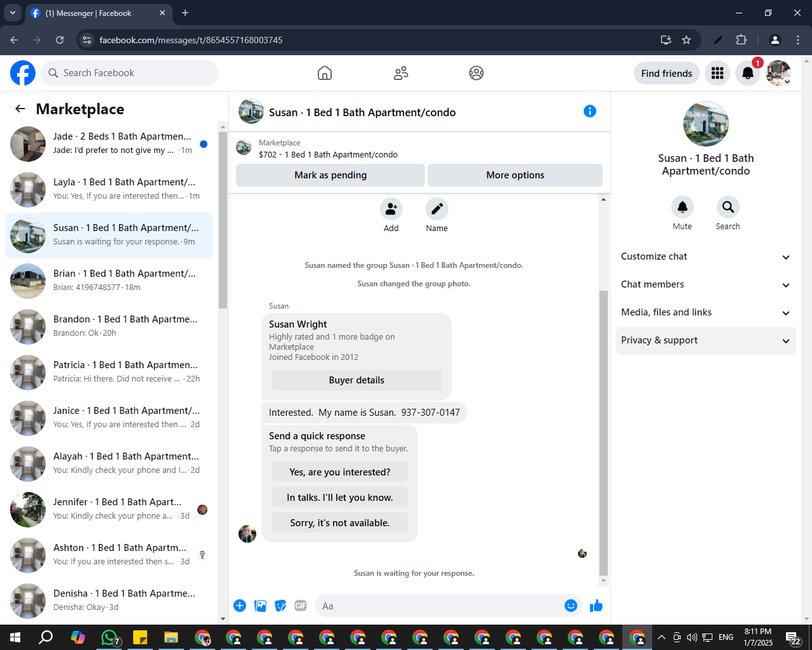812x650 pixels.
Task: Open the Facebook menu grid icon
Action: (x=717, y=73)
